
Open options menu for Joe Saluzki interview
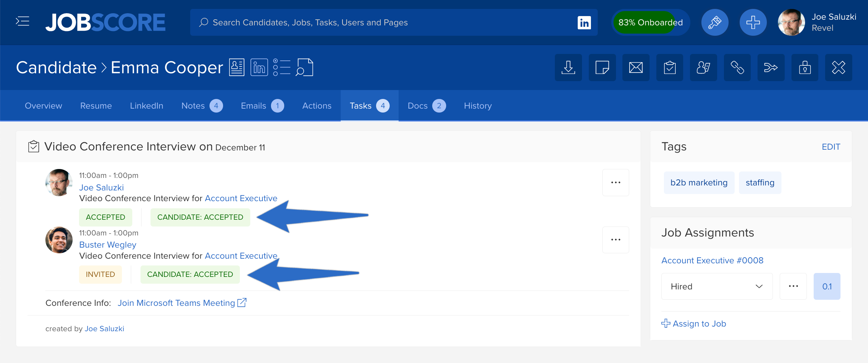click(616, 183)
